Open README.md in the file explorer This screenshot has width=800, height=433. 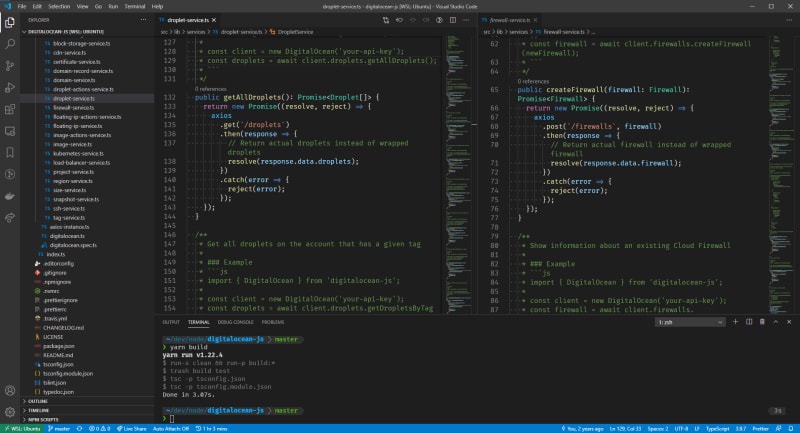coord(58,355)
